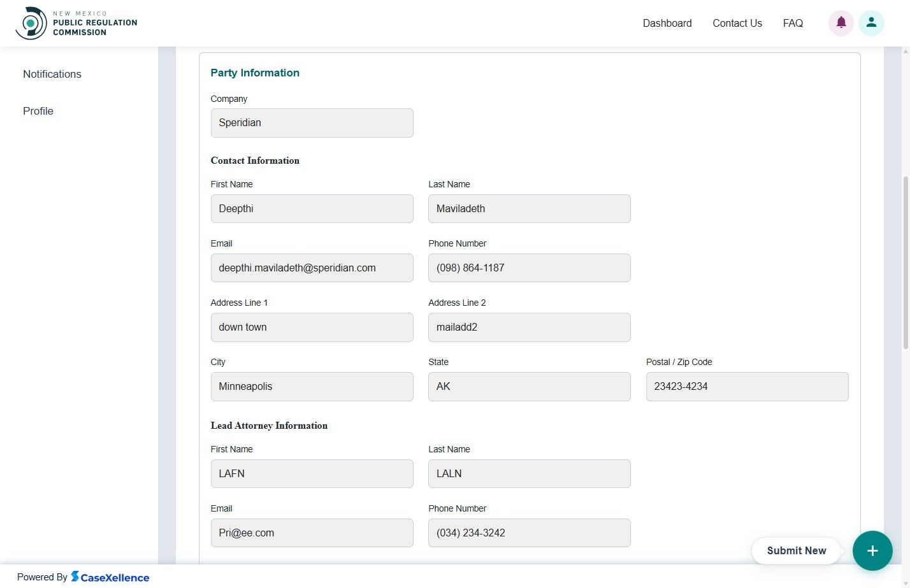Image resolution: width=910 pixels, height=588 pixels.
Task: Click the CaseXellence logo in the footer
Action: pyautogui.click(x=110, y=577)
